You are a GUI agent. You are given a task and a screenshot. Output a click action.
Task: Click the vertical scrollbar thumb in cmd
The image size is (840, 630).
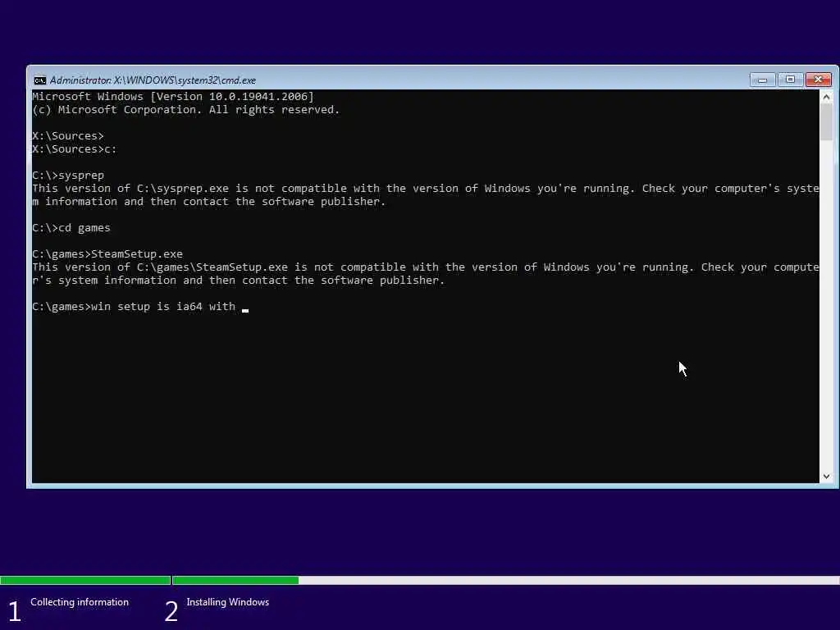point(826,122)
